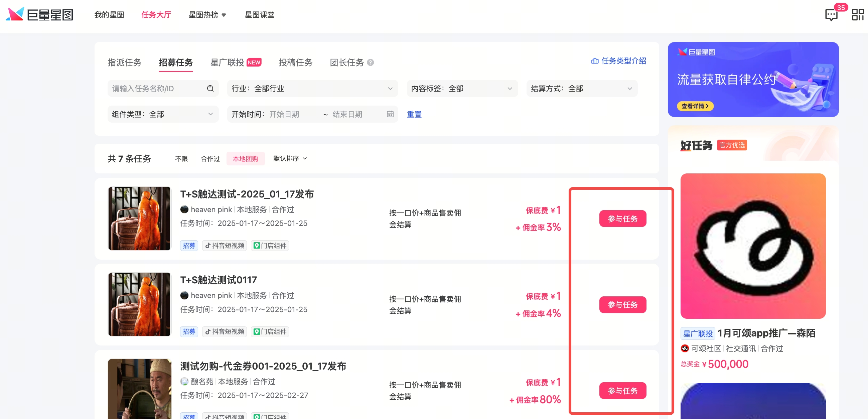The image size is (868, 419).
Task: Open the 结算方式 dropdown
Action: pos(582,88)
